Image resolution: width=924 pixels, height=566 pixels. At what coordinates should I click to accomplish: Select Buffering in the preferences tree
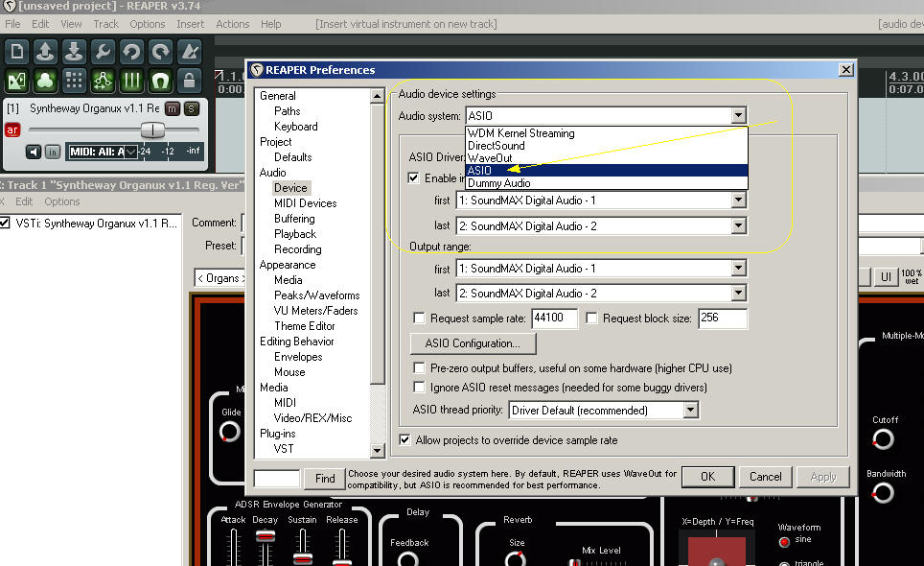coord(294,219)
